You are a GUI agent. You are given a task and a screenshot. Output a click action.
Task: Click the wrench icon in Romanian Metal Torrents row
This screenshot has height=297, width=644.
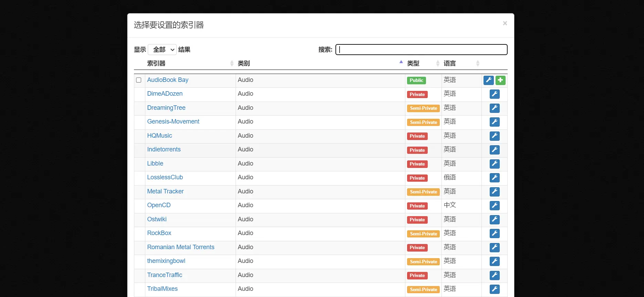click(x=495, y=247)
